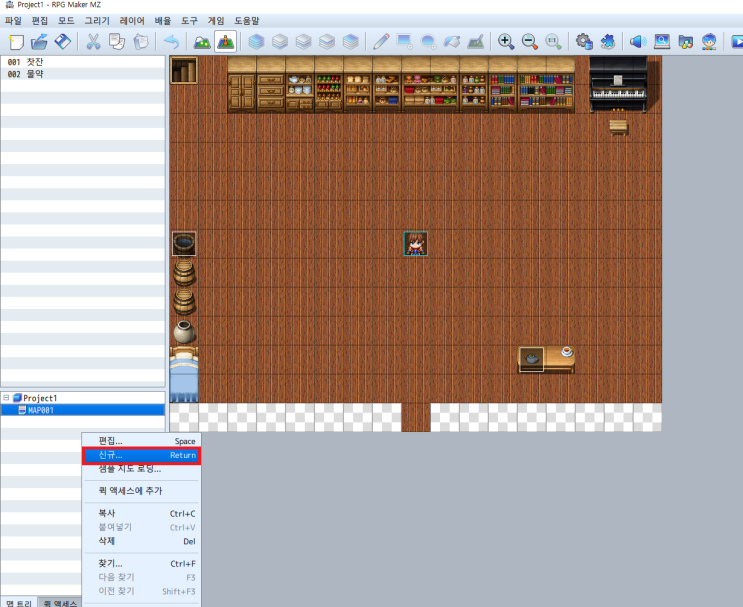Viewport: 743px width, 607px height.
Task: Select the Rectangle drawing tool
Action: 405,42
